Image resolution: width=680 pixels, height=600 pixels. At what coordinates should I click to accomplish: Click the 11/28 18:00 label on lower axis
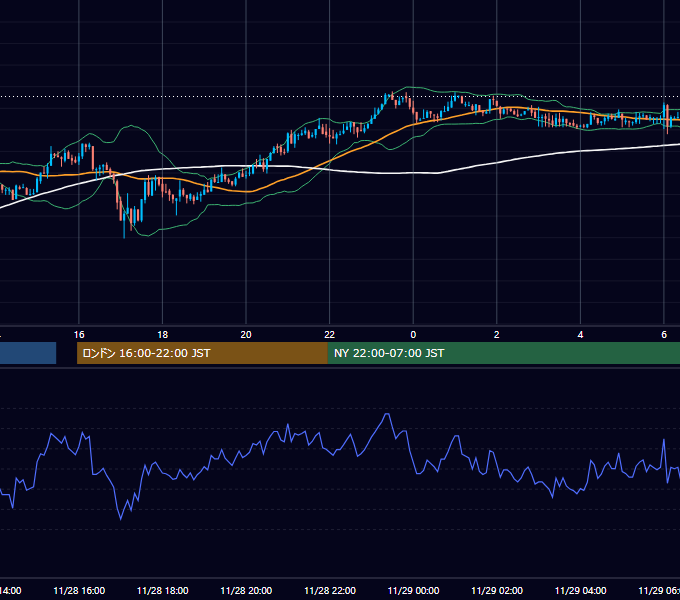pos(163,591)
